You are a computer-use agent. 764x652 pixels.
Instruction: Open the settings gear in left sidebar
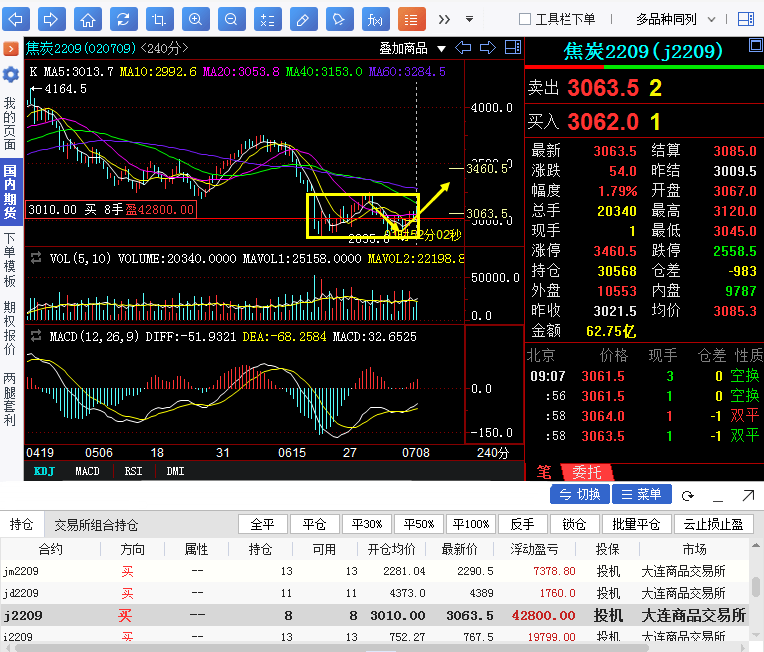tap(11, 75)
